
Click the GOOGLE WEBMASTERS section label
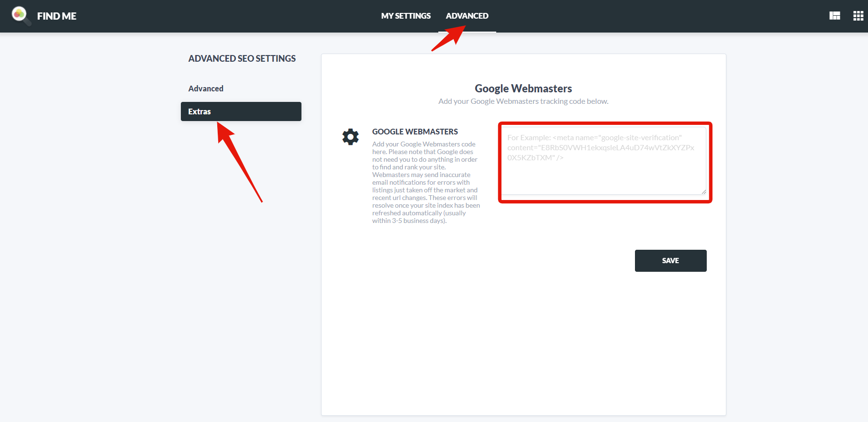(415, 132)
